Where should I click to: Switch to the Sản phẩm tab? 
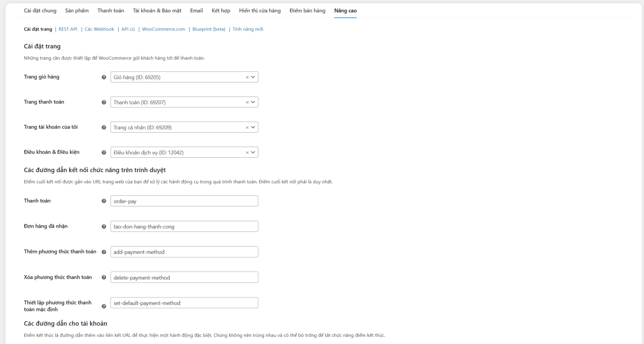[x=77, y=11]
